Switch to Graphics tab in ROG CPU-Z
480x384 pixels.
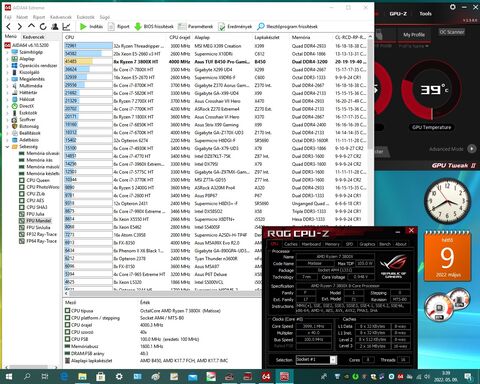tap(367, 244)
